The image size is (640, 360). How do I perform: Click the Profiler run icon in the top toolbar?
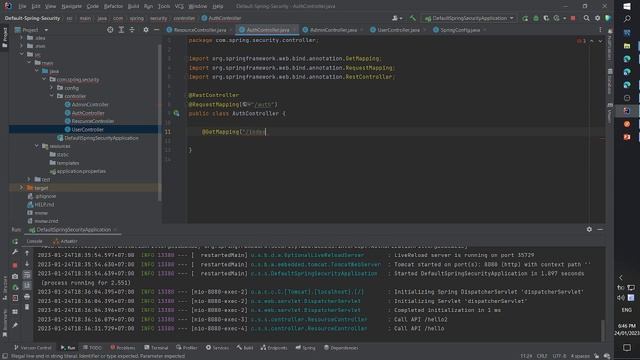click(557, 18)
